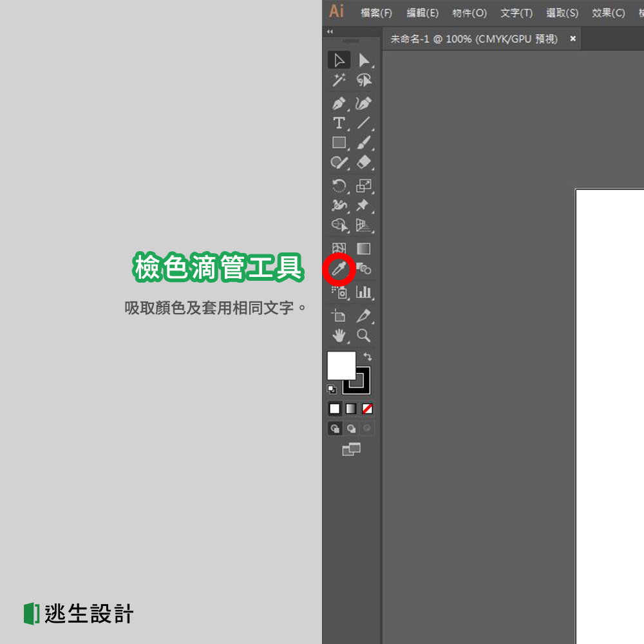The height and width of the screenshot is (644, 644).
Task: Swap fill and stroke colors
Action: [x=367, y=357]
